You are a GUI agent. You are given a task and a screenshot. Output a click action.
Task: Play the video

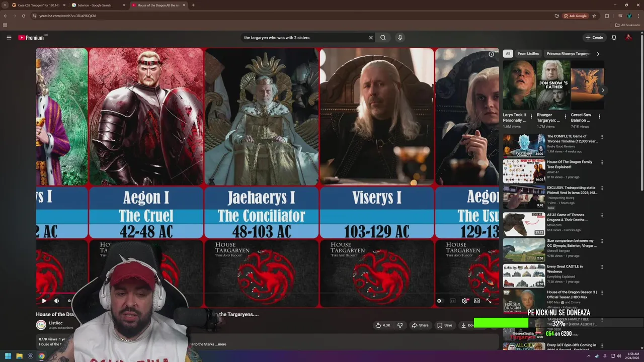(44, 301)
